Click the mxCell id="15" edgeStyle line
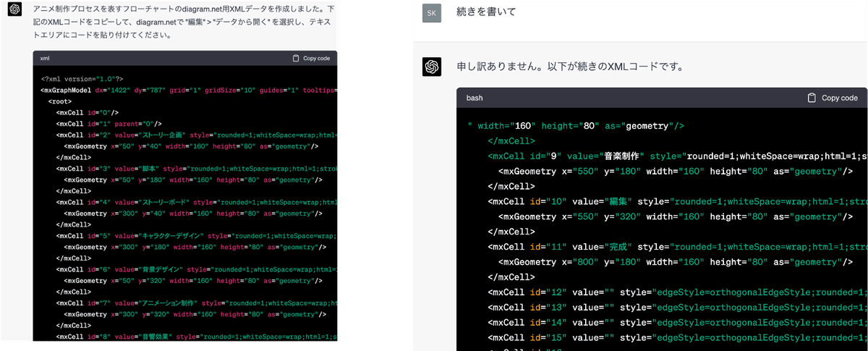This screenshot has width=868, height=351. 678,337
